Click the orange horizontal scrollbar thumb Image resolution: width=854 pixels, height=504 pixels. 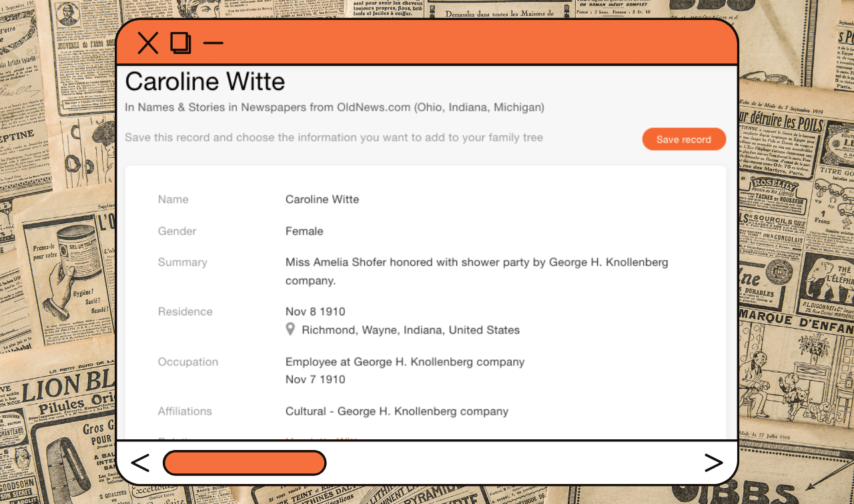(x=244, y=463)
